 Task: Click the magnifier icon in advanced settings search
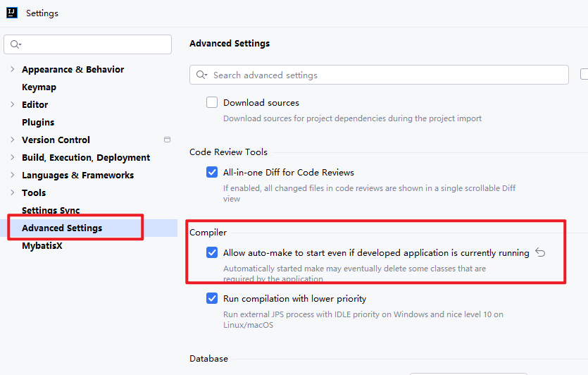pyautogui.click(x=202, y=75)
